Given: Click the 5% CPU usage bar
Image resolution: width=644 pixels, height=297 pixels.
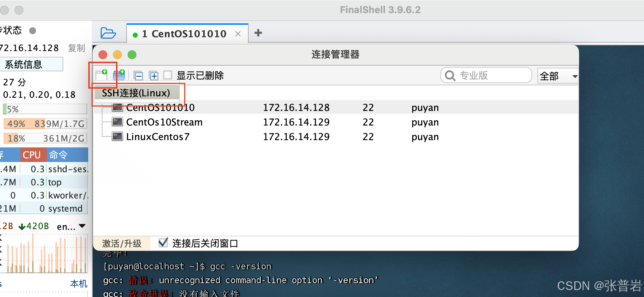Looking at the screenshot, I should pos(45,109).
